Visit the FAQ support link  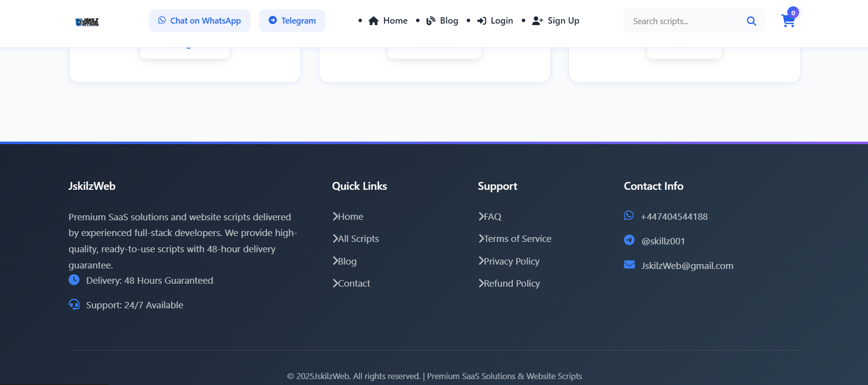click(492, 216)
